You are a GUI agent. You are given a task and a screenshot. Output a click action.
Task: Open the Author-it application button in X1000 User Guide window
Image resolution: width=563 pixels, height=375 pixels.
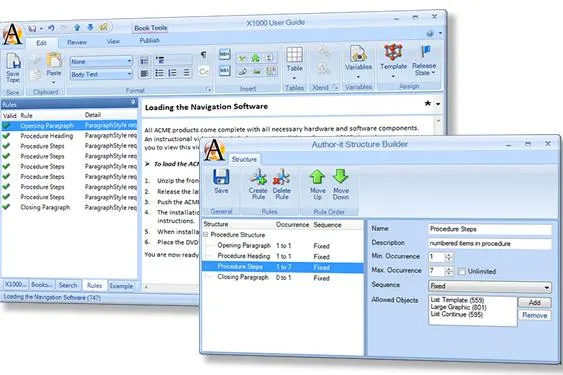tap(12, 34)
